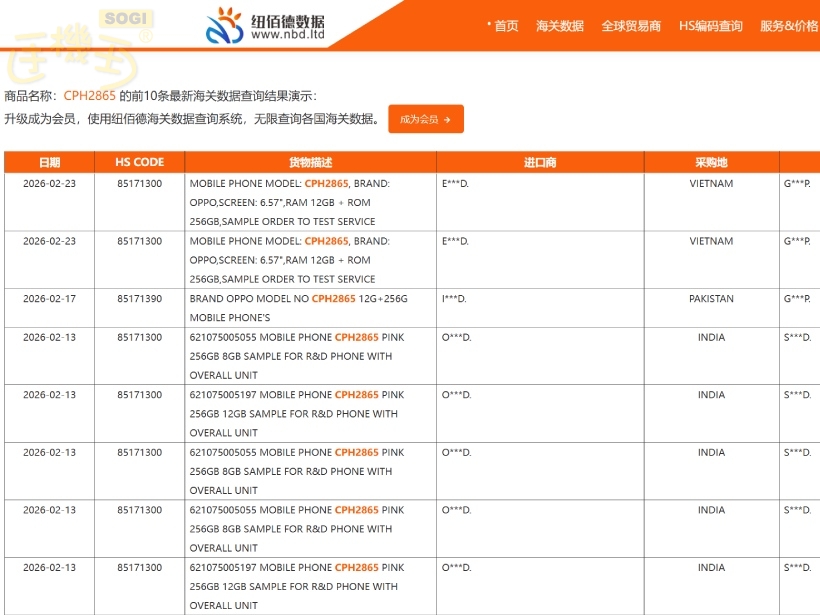Viewport: 820px width, 615px height.
Task: Click the HS CODE column header
Action: tap(139, 162)
